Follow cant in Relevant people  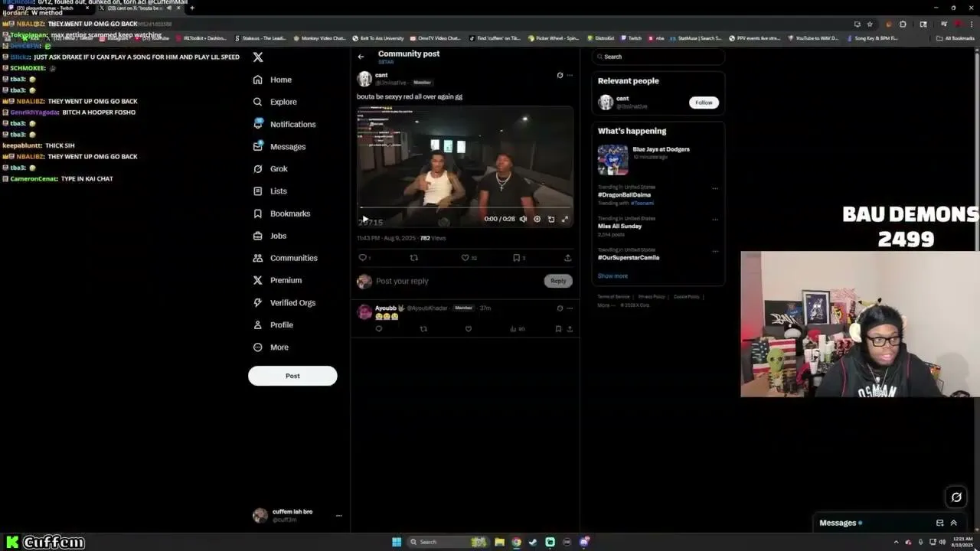pyautogui.click(x=704, y=103)
